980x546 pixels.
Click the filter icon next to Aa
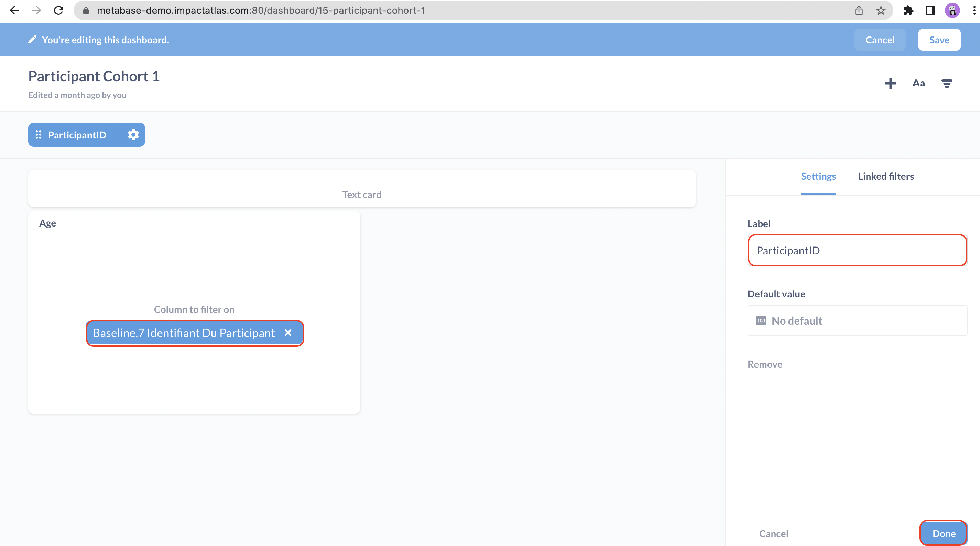(x=947, y=83)
